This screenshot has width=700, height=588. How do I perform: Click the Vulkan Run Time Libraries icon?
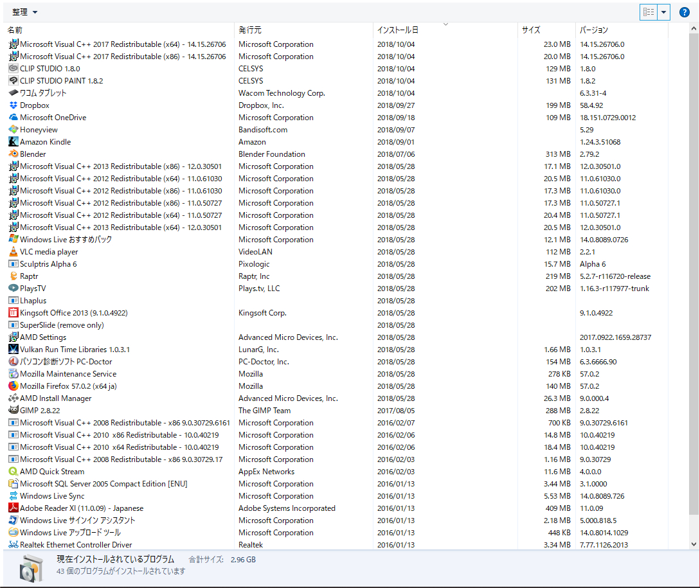coord(13,349)
